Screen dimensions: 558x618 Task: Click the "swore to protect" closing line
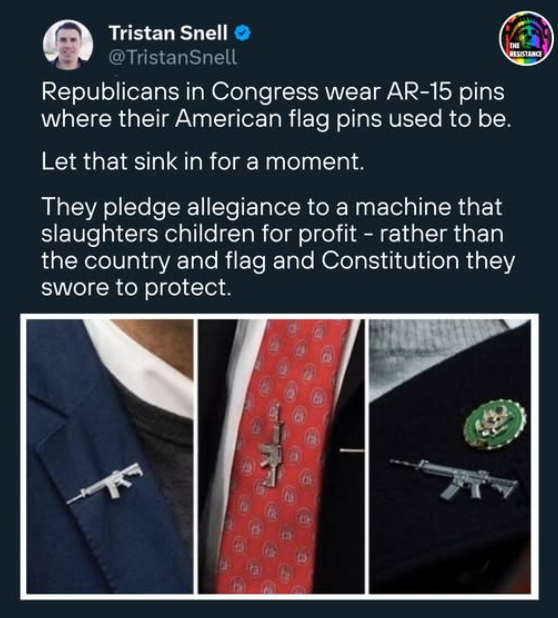tap(136, 288)
